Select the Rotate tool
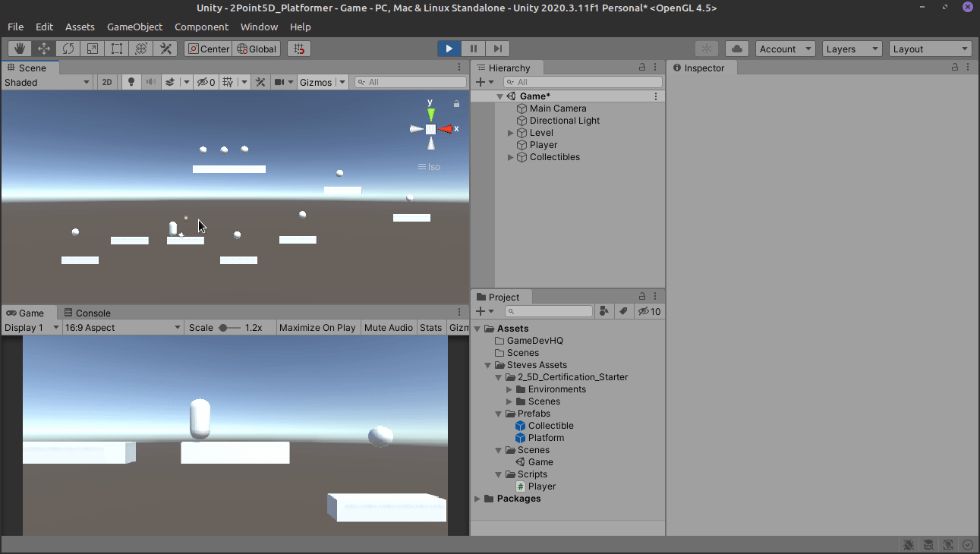980x554 pixels. (x=68, y=48)
